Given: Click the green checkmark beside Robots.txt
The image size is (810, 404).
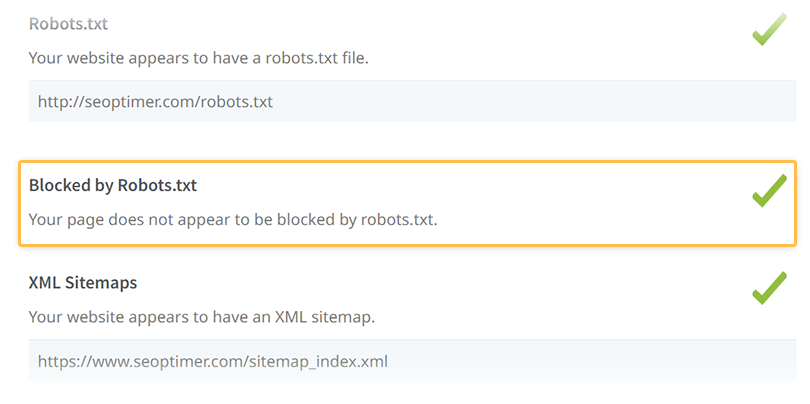Looking at the screenshot, I should (x=769, y=30).
